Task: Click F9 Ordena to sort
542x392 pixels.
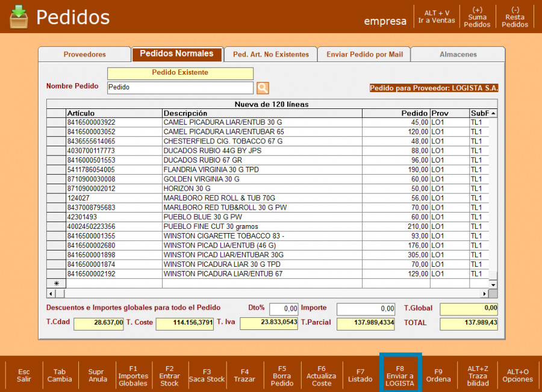Action: (x=438, y=375)
